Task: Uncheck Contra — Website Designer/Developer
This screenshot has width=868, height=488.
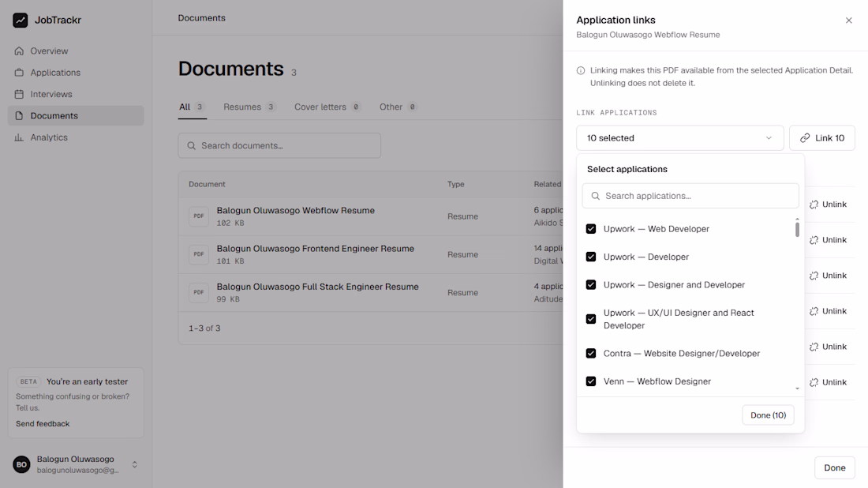Action: (591, 354)
